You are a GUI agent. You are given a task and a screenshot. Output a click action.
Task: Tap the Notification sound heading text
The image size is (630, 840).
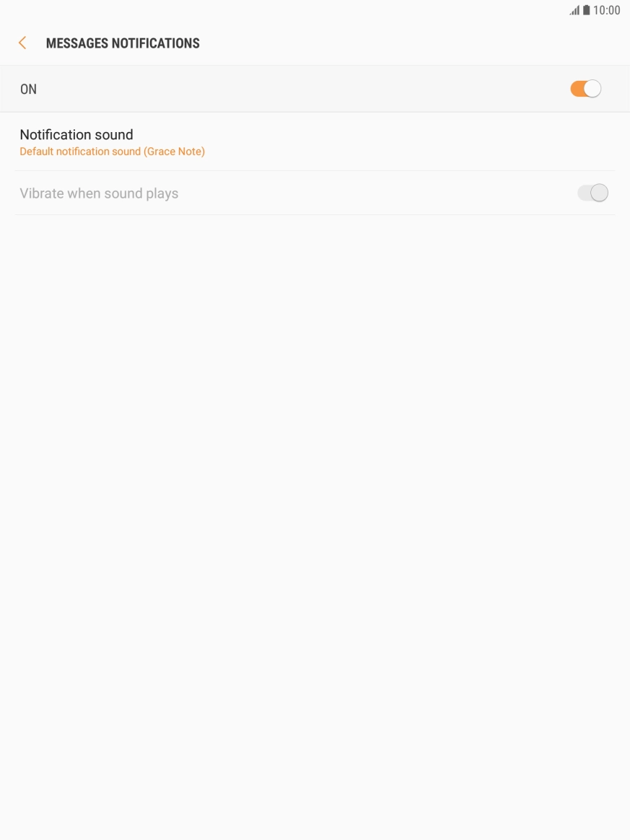click(x=76, y=134)
